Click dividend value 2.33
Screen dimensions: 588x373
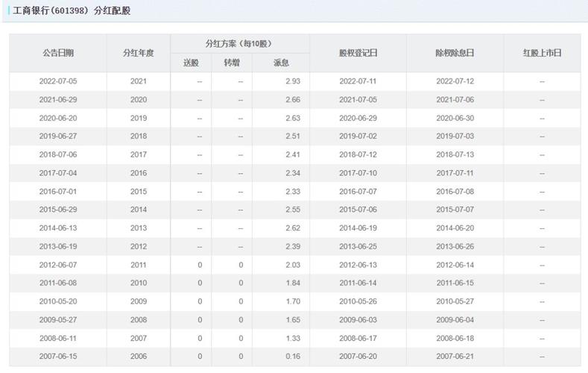(x=293, y=192)
